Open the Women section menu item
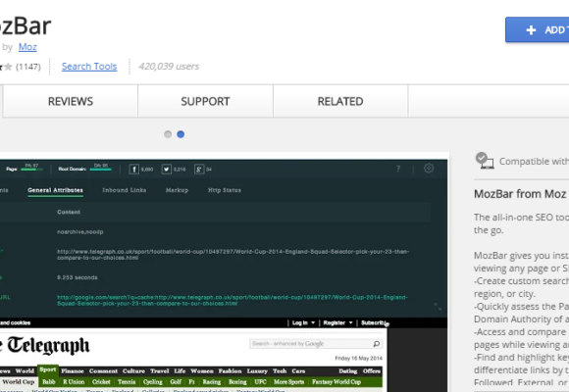Image resolution: width=569 pixels, height=392 pixels. point(202,371)
